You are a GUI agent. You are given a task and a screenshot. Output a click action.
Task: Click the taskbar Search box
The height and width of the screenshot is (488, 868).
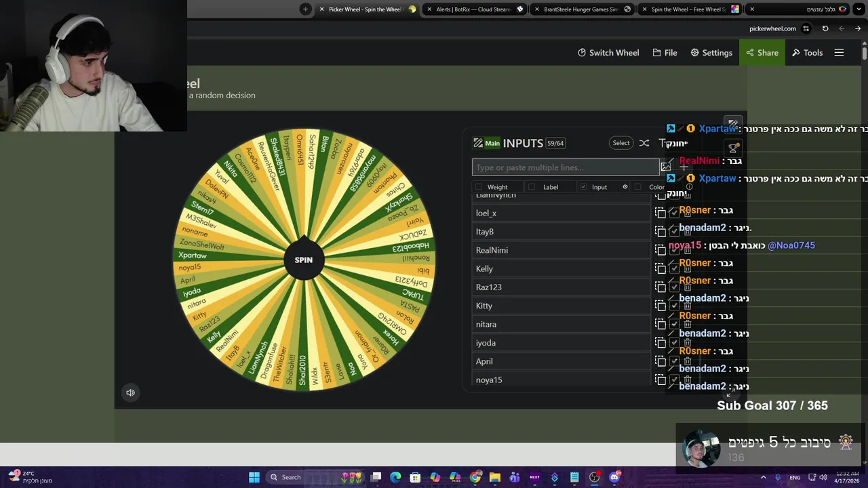click(315, 477)
